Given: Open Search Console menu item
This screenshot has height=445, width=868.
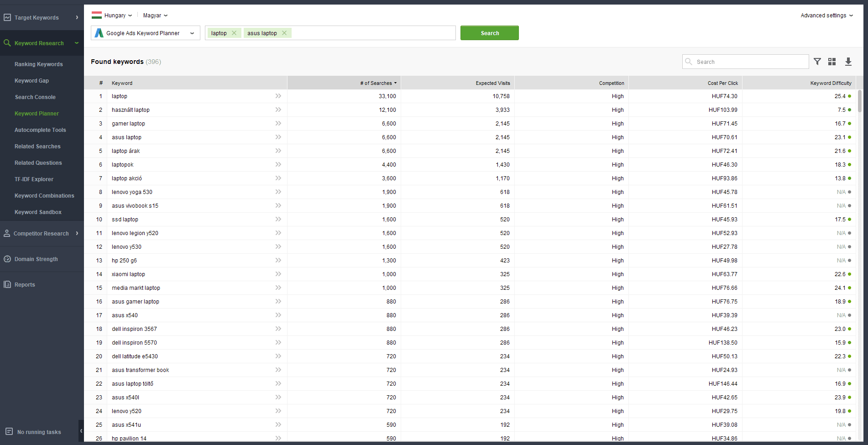Looking at the screenshot, I should point(35,97).
